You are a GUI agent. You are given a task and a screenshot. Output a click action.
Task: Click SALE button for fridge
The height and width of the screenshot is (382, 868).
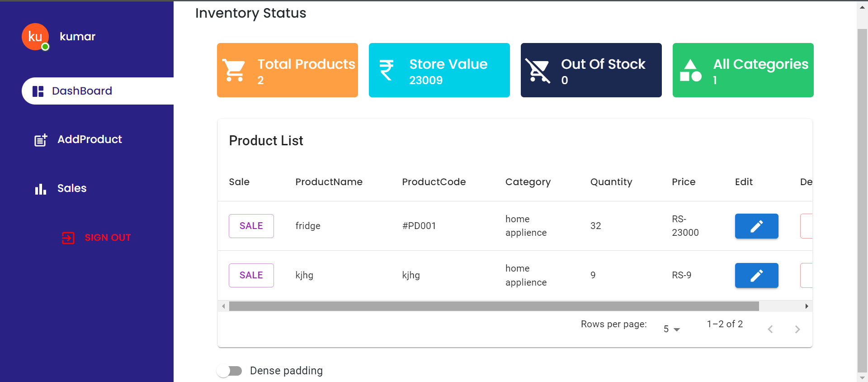(x=251, y=226)
